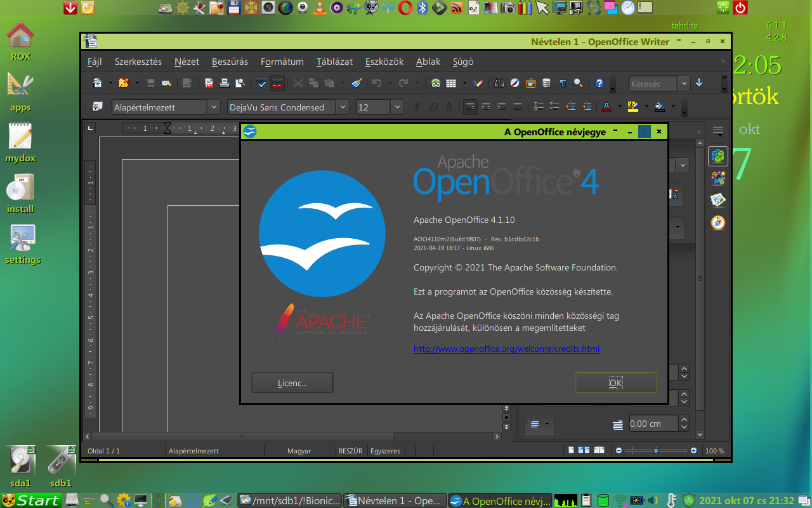
Task: Open Background Color dropdown arrow
Action: point(673,107)
